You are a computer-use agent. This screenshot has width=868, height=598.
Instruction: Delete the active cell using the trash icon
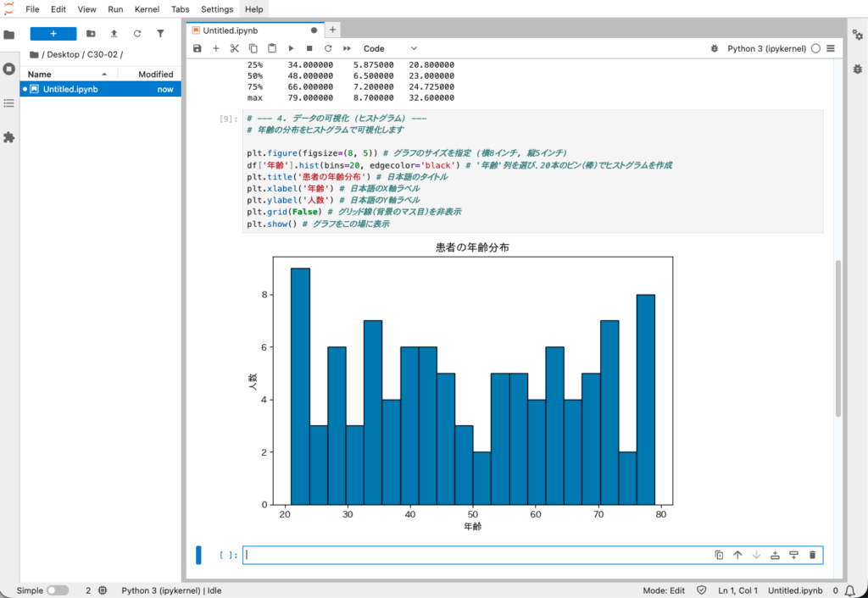(812, 555)
